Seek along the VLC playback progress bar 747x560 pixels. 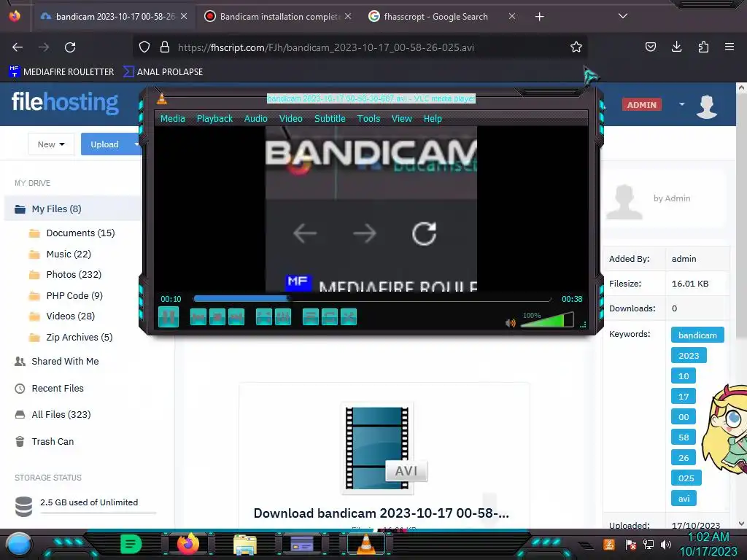372,299
